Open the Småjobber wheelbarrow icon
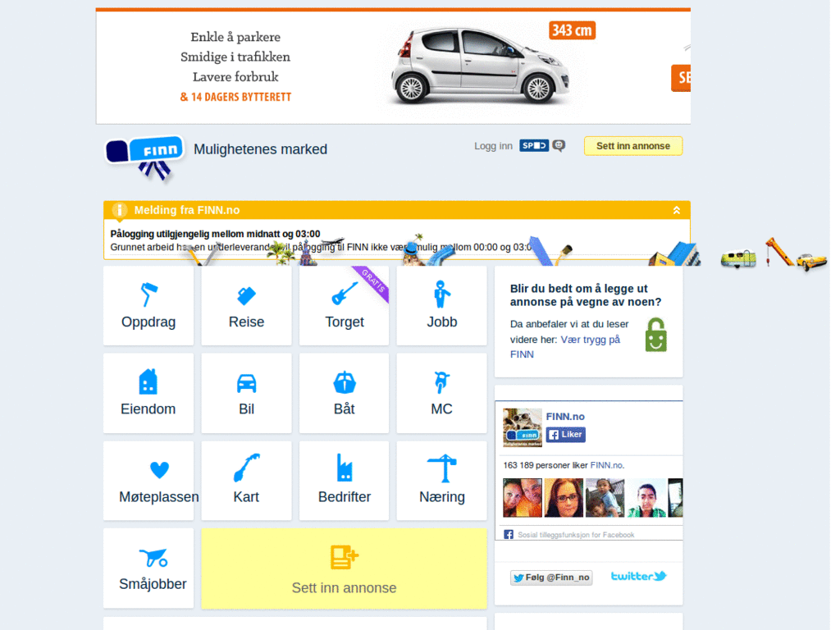The image size is (840, 630). [153, 558]
